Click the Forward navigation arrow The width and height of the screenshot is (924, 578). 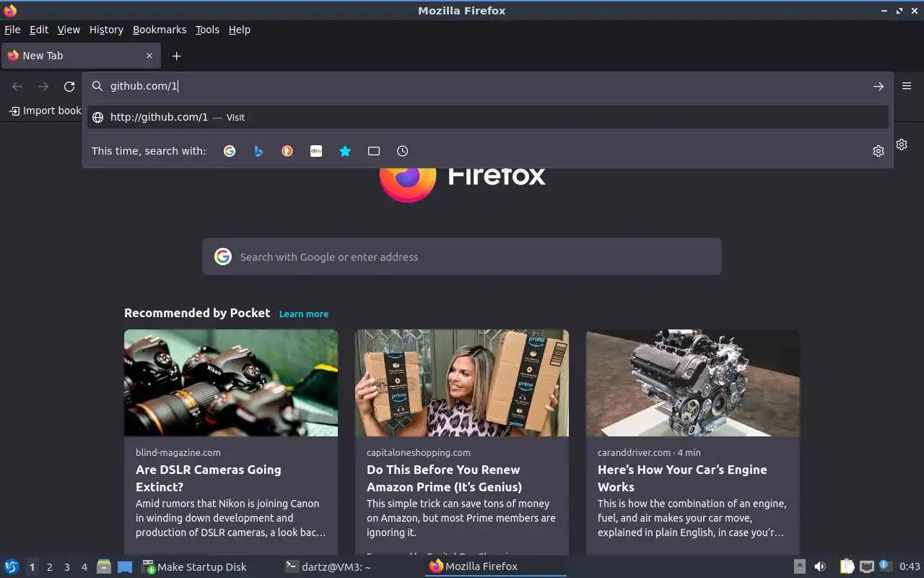[x=43, y=86]
